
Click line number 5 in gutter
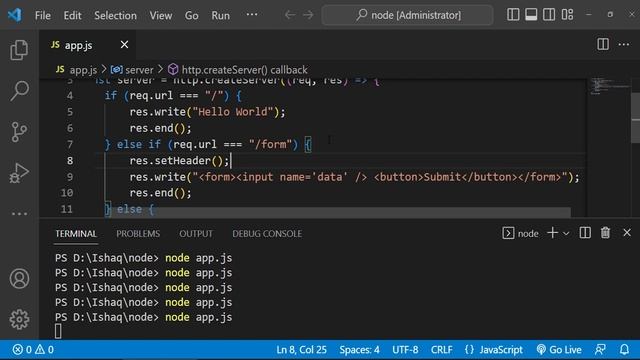click(70, 112)
